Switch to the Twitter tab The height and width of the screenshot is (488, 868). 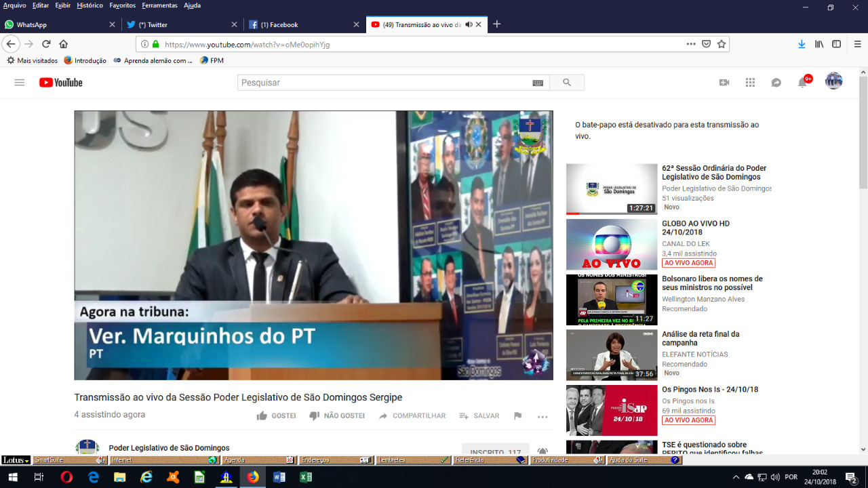[183, 24]
